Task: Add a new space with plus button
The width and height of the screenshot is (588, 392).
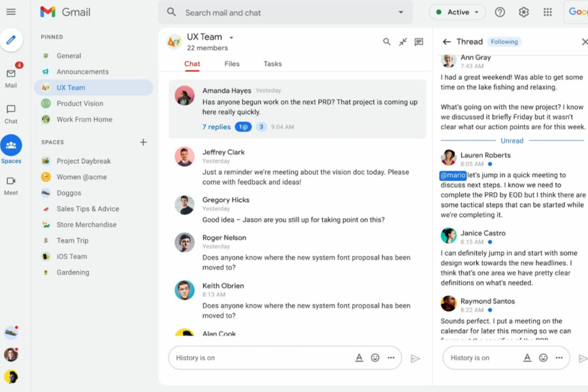Action: click(x=143, y=142)
